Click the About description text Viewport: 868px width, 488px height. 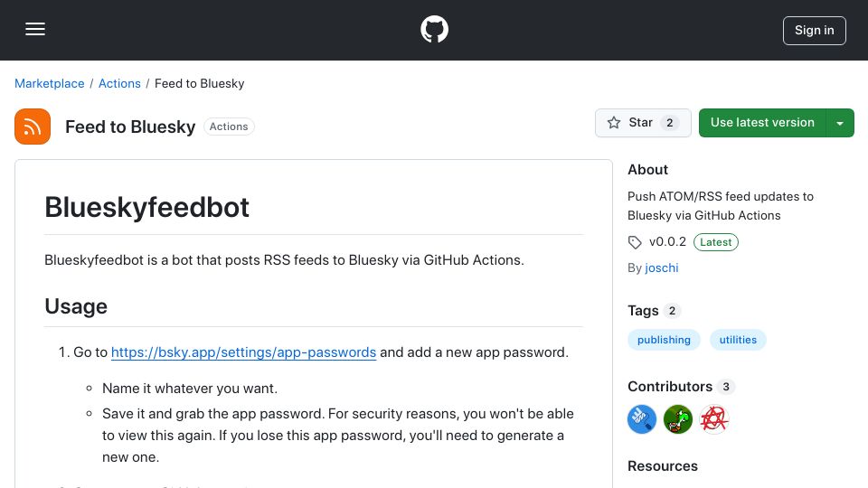coord(721,206)
